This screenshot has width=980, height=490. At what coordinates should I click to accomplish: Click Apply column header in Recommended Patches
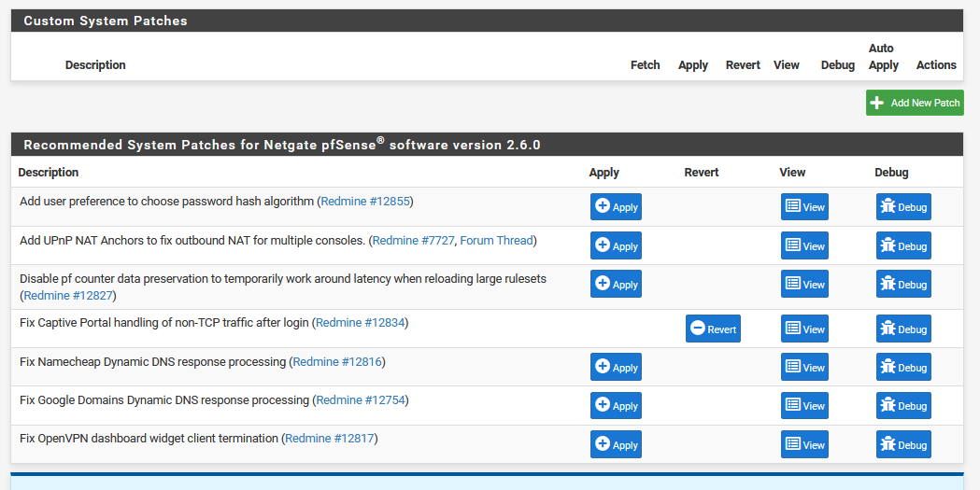604,173
